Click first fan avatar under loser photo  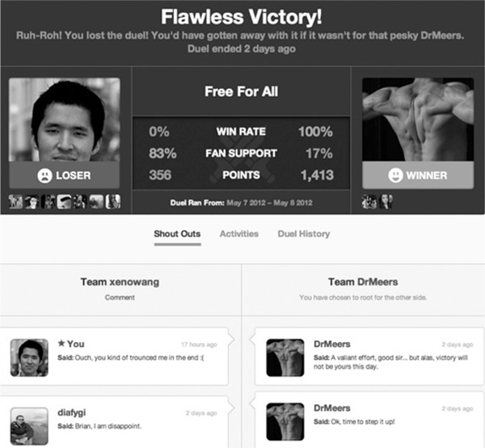(x=15, y=201)
